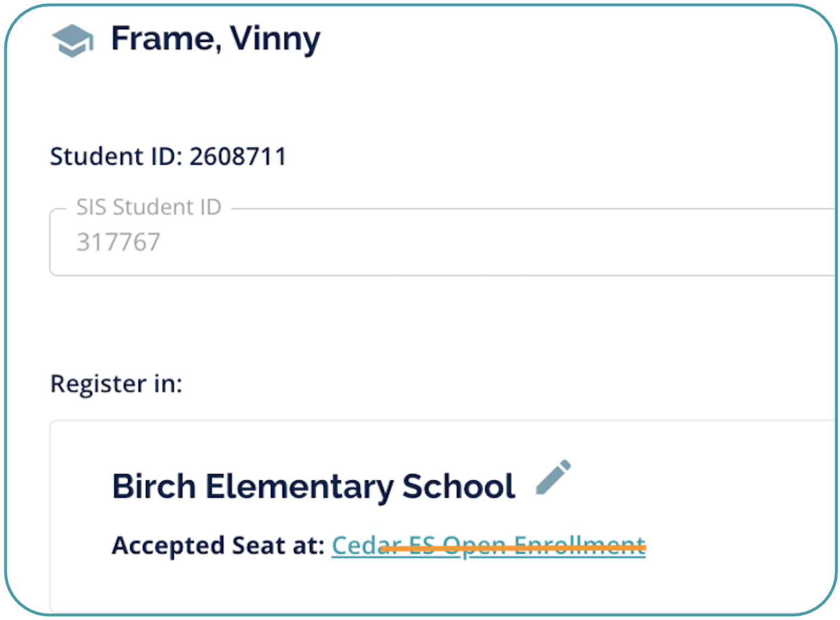Click the word Birch in the heading

click(x=154, y=486)
